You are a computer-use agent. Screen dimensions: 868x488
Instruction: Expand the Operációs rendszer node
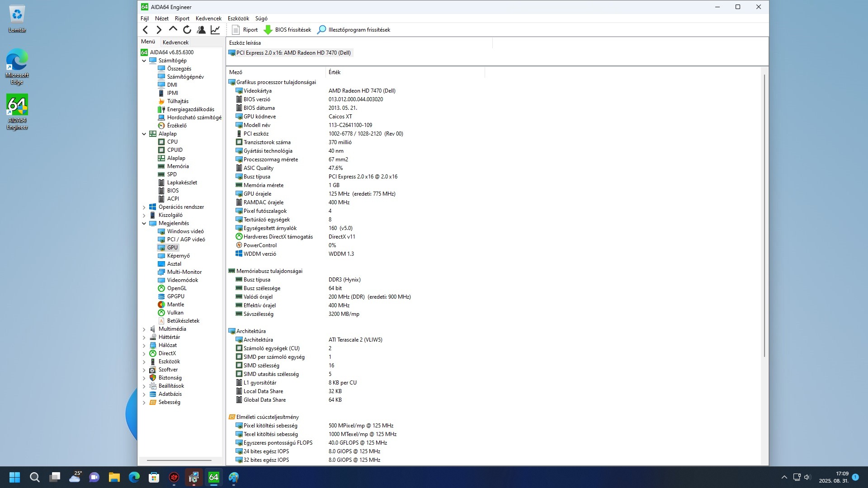pos(144,207)
